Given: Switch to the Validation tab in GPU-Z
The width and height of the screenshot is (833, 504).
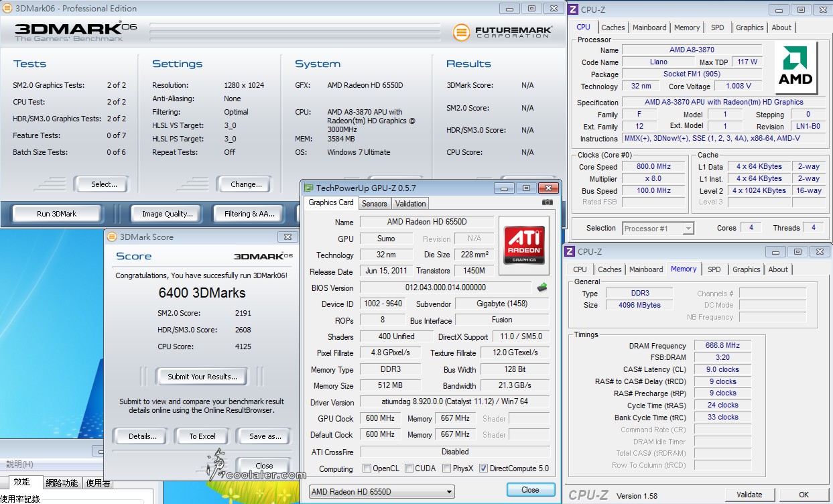Looking at the screenshot, I should [410, 204].
